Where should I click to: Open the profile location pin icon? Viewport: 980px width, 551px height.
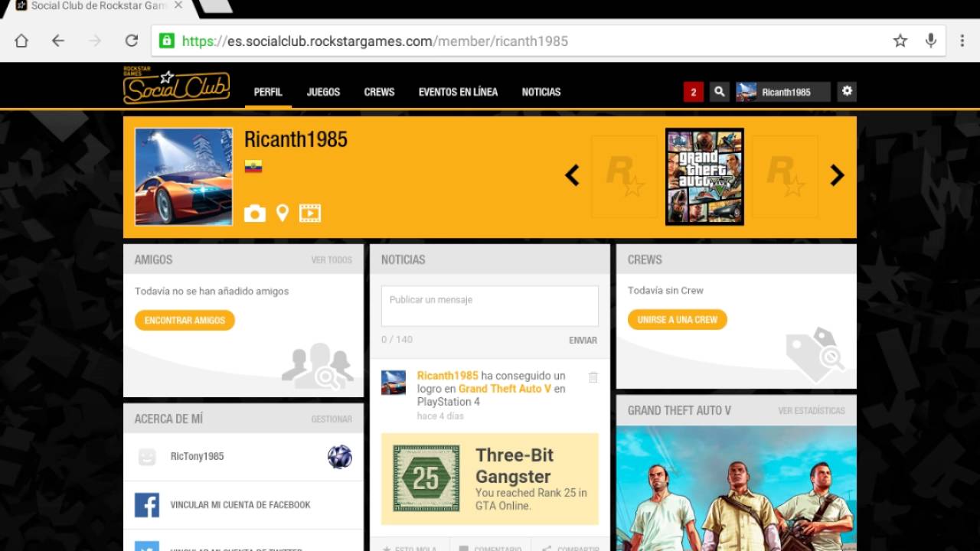click(x=283, y=214)
